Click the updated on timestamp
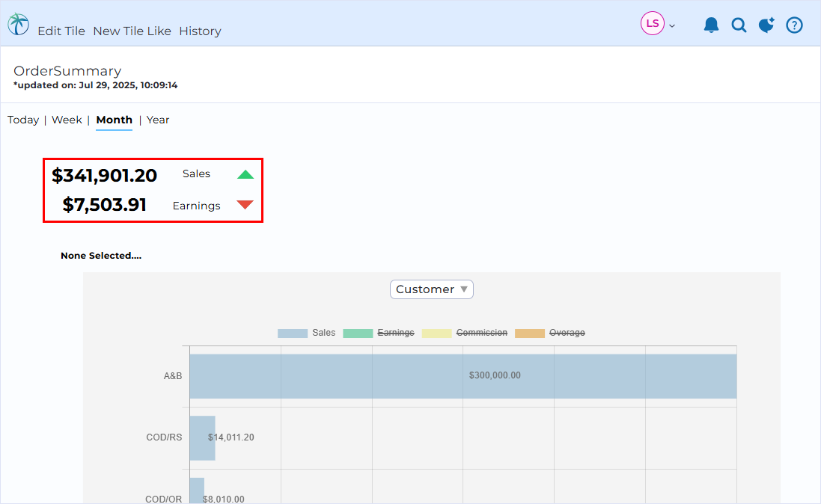 click(x=95, y=84)
